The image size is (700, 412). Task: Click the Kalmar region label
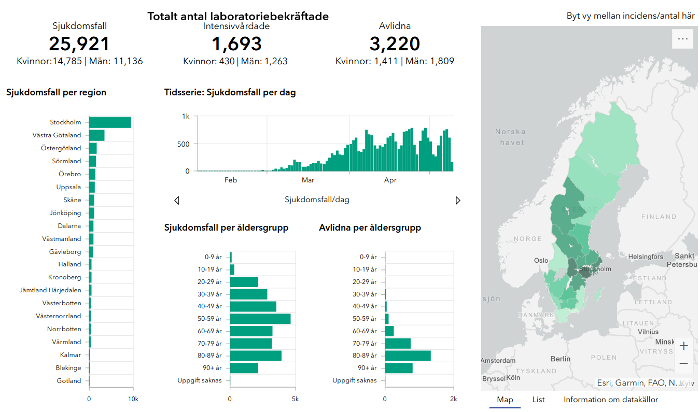[70, 355]
